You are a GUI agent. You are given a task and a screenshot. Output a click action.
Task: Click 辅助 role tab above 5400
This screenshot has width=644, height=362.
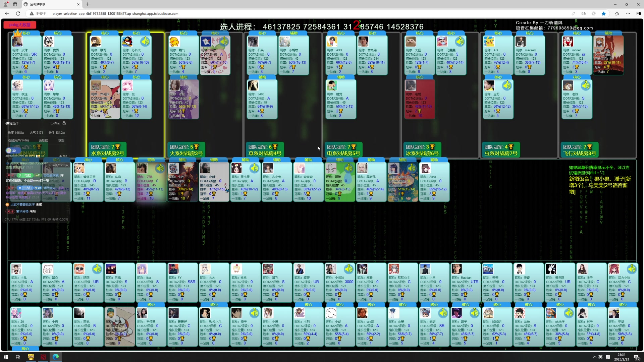pyautogui.click(x=262, y=77)
